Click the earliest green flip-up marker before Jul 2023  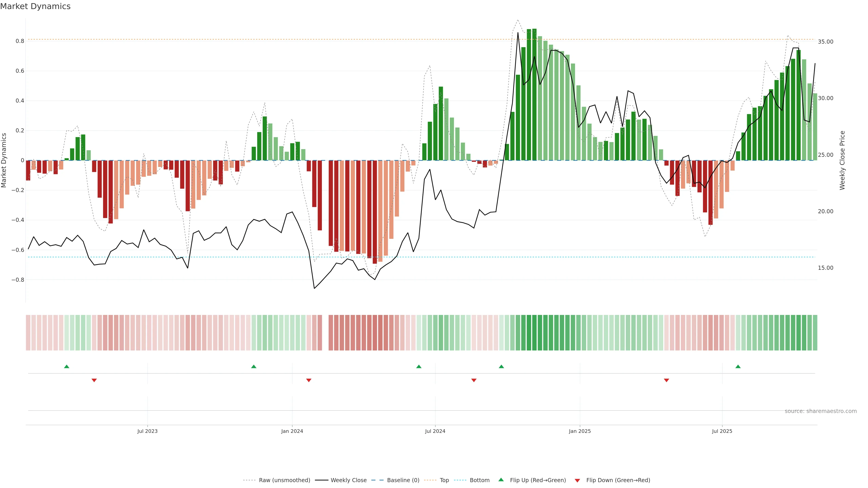(x=67, y=366)
